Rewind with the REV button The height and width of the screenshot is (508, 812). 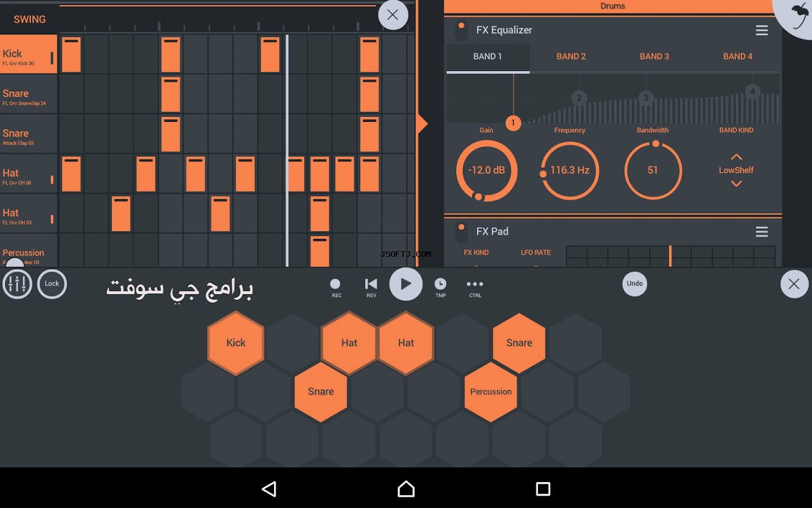coord(371,287)
